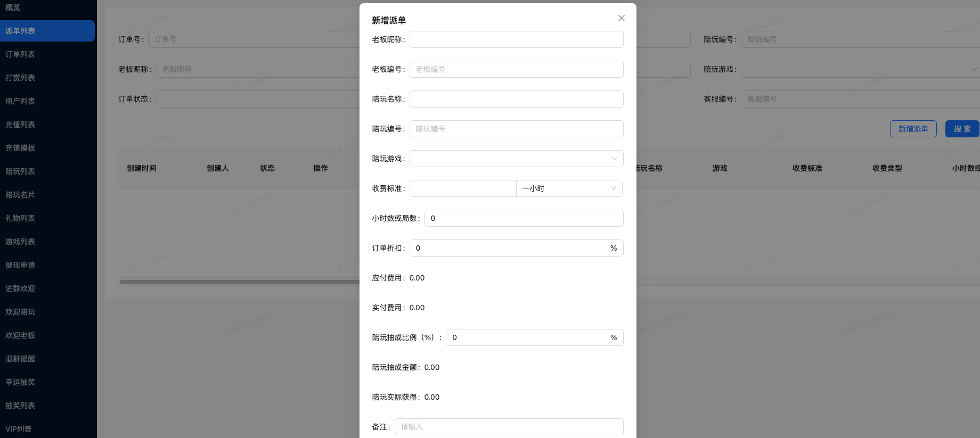Open 提现申请 from the sidebar
Screen dimensions: 980x438
[x=20, y=265]
